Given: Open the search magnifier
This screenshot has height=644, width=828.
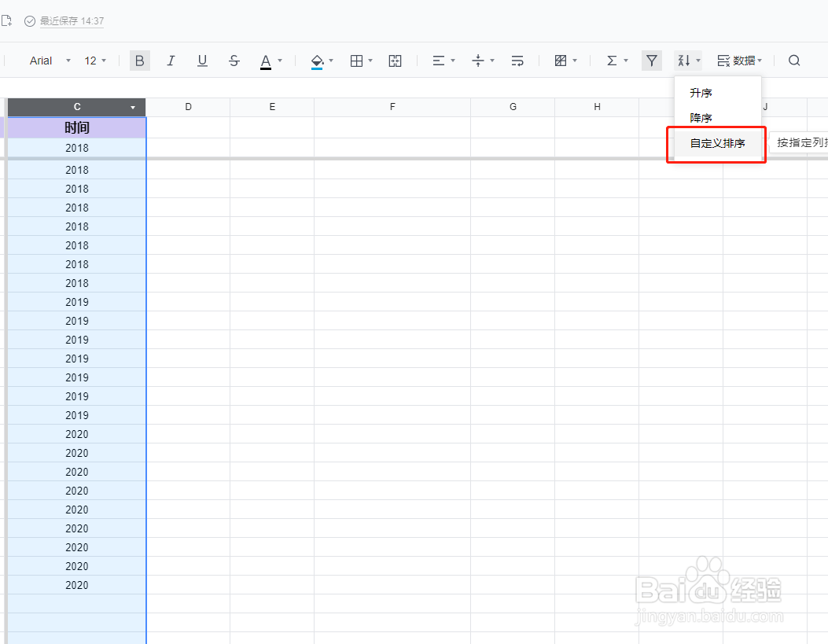Looking at the screenshot, I should pos(794,61).
